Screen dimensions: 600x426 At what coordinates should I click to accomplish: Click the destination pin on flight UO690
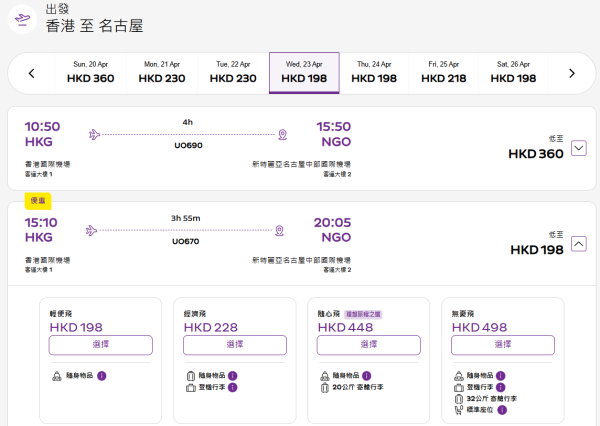click(x=282, y=135)
